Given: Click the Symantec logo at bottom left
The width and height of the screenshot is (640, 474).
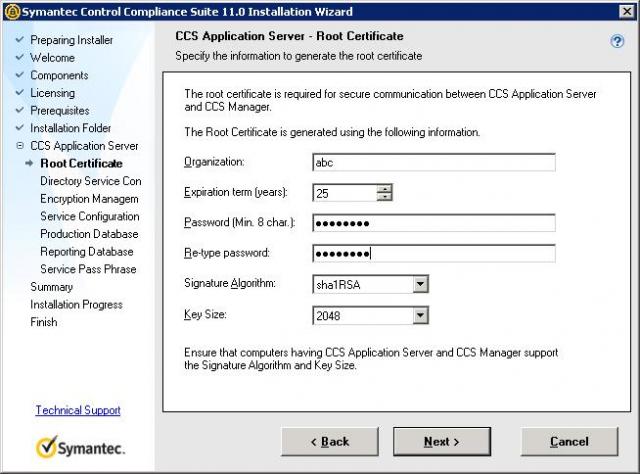Looking at the screenshot, I should [x=80, y=447].
